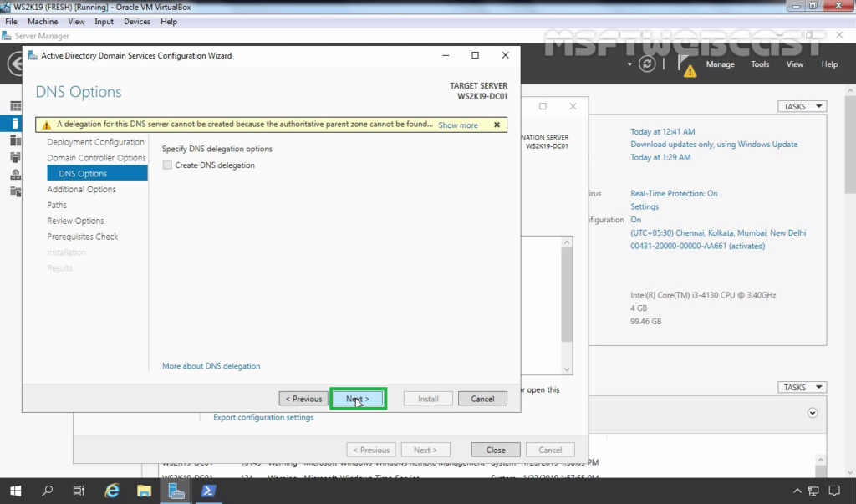
Task: Jump to the Additional Options step
Action: [81, 189]
